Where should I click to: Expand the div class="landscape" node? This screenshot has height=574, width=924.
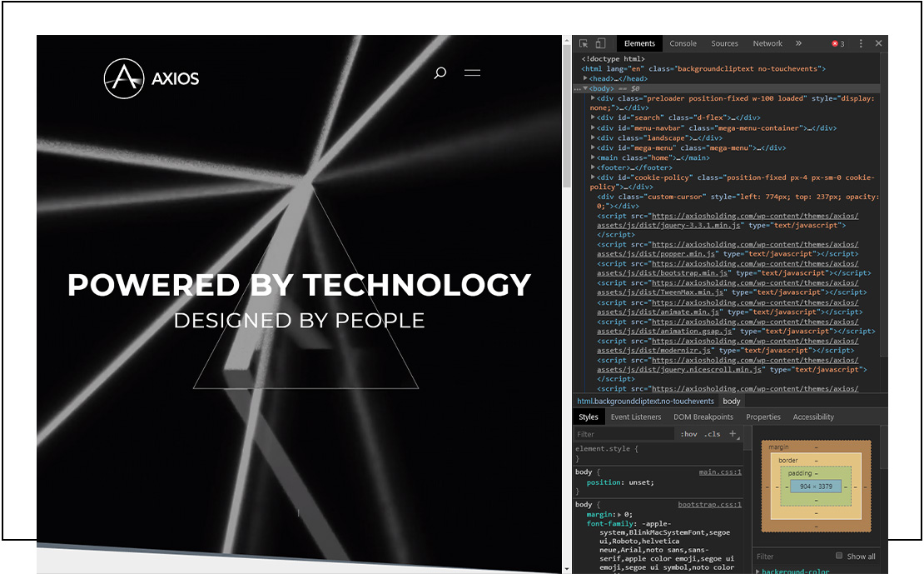pyautogui.click(x=593, y=137)
